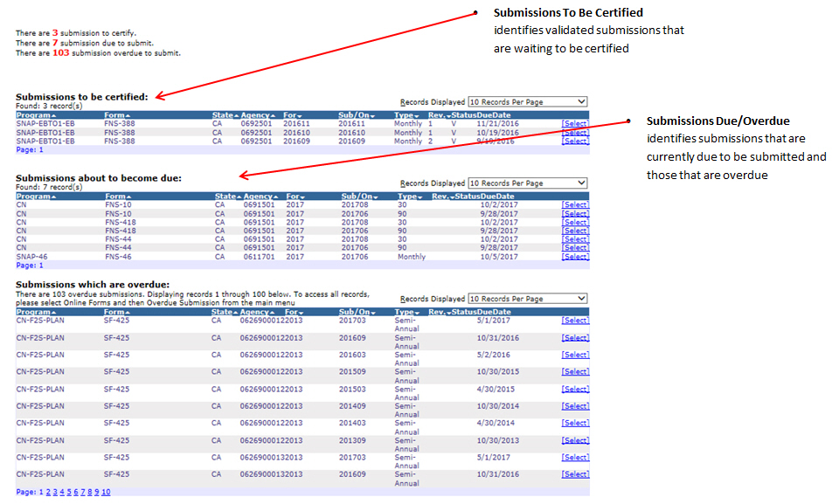This screenshot has height=504, width=832.
Task: Sort about-to-become-due table by Agency column
Action: (261, 197)
